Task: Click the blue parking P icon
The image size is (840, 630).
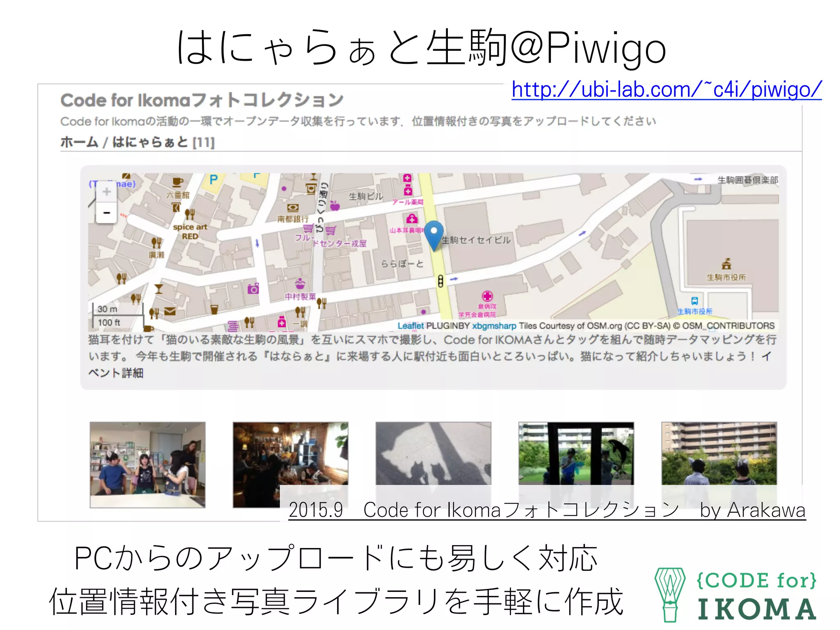Action: click(214, 180)
